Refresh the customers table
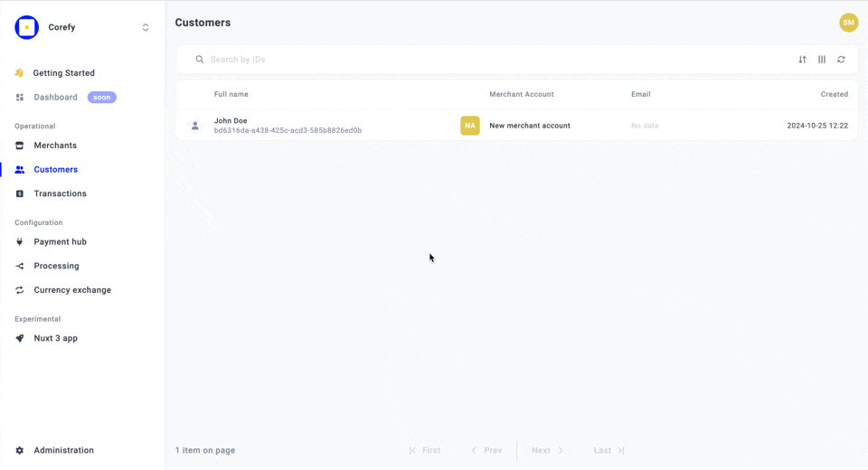Screen dimensions: 868x470 (842, 60)
